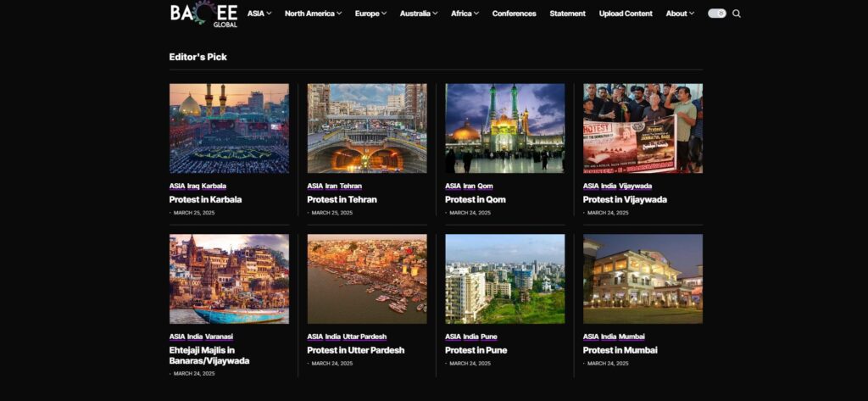Open the Protest in Tehran headline
The image size is (868, 401).
pyautogui.click(x=342, y=200)
